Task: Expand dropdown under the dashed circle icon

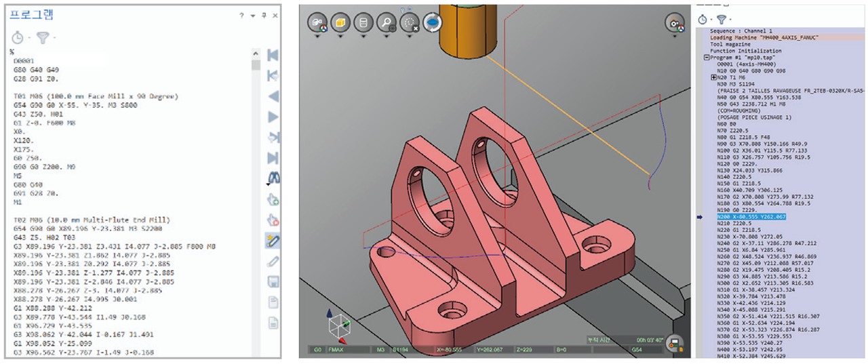Action: pyautogui.click(x=410, y=37)
